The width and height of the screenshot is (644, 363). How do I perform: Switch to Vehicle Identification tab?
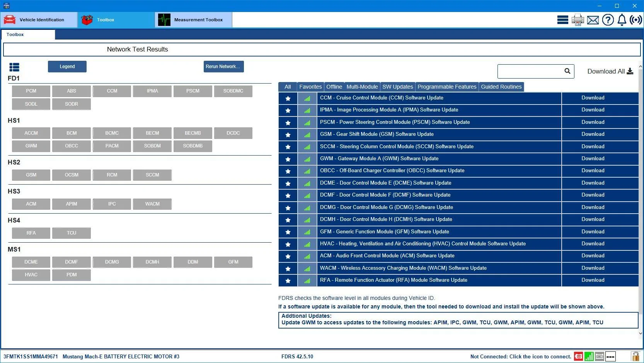click(39, 20)
